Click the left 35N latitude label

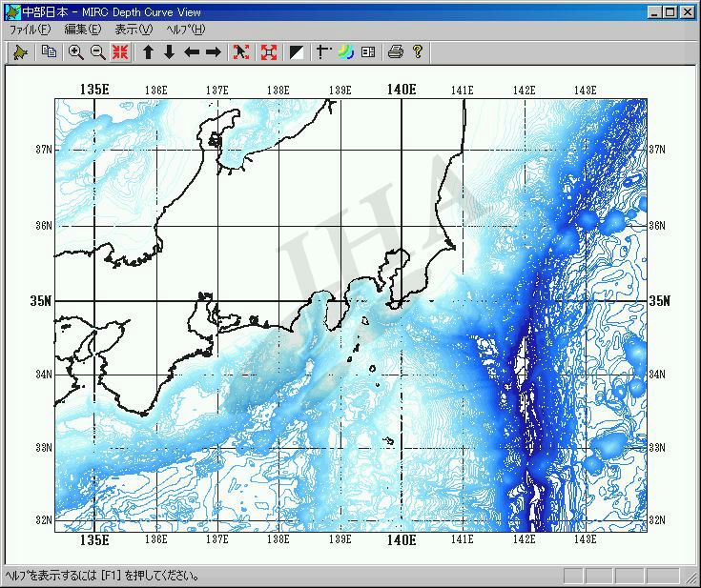click(x=41, y=301)
